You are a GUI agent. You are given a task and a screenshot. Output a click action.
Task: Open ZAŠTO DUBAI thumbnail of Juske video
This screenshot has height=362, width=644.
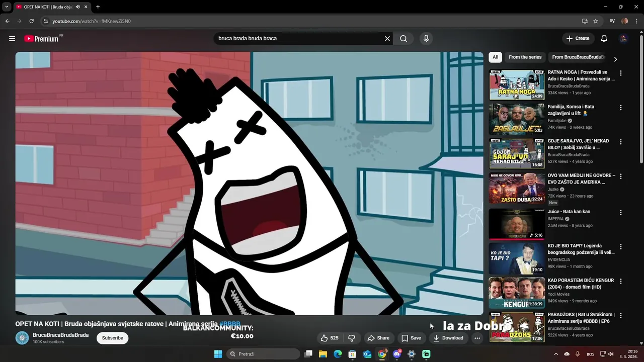tap(517, 188)
